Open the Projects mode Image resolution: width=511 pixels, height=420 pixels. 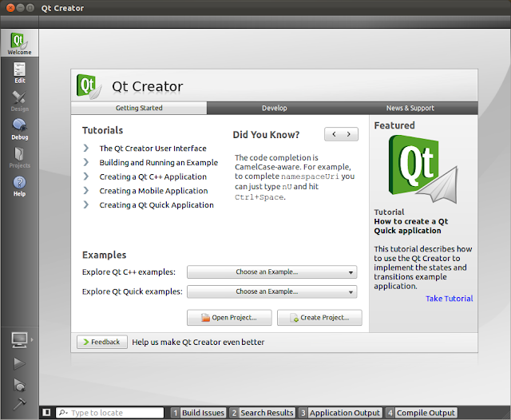tap(19, 158)
